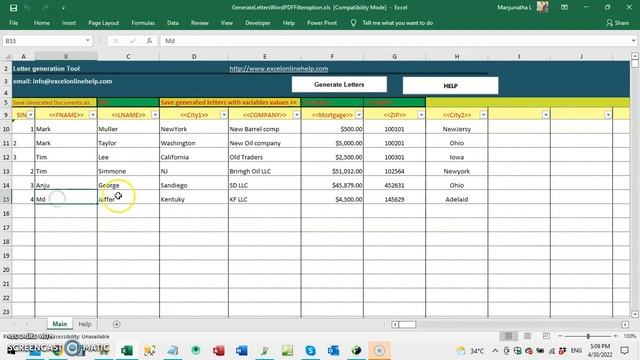This screenshot has height=360, width=640.
Task: Click the Insert Function fx icon
Action: [149, 41]
